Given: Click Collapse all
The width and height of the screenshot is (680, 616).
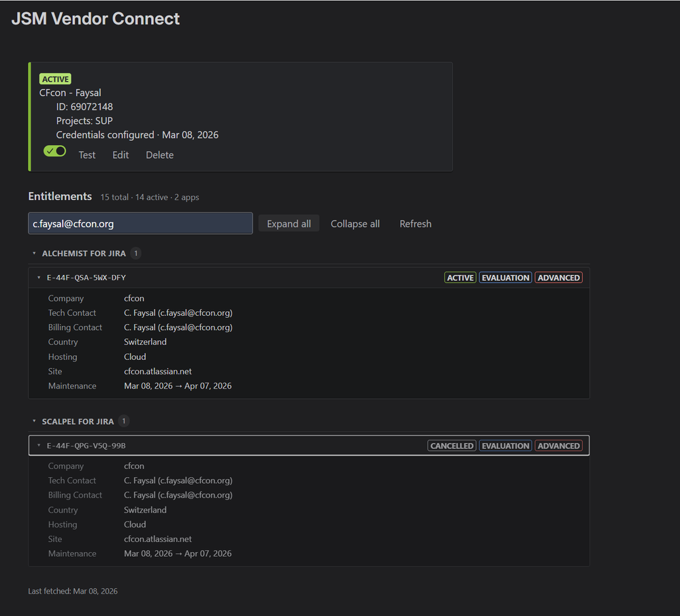Looking at the screenshot, I should 355,223.
